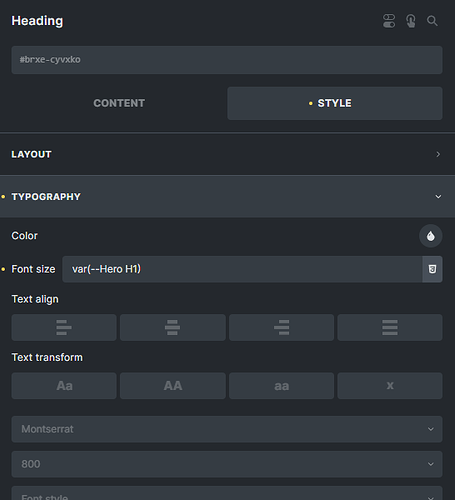Set text transform to uppercase (AA)
This screenshot has width=455, height=500.
[x=173, y=386]
